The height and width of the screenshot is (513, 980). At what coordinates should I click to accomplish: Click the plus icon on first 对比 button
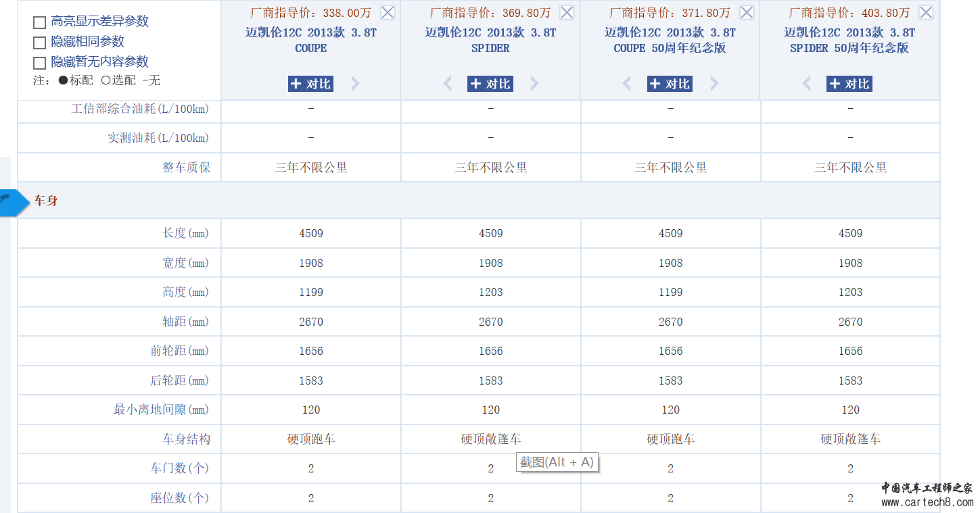tap(296, 83)
